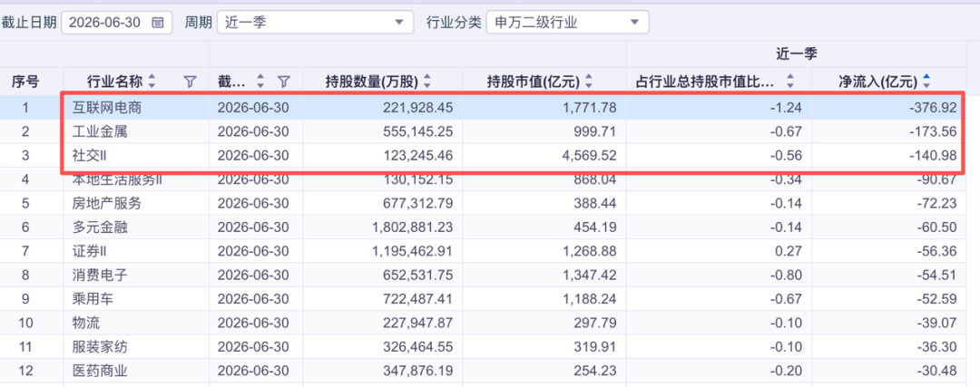Viewport: 980px width, 387px height.
Task: Click filter icon beside 行业名称 header
Action: (191, 81)
